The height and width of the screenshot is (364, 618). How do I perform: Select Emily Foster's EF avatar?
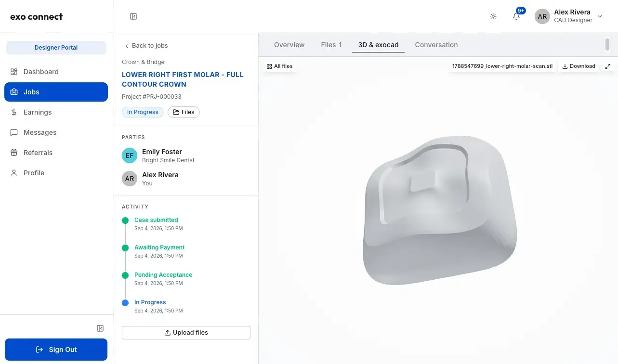tap(130, 156)
